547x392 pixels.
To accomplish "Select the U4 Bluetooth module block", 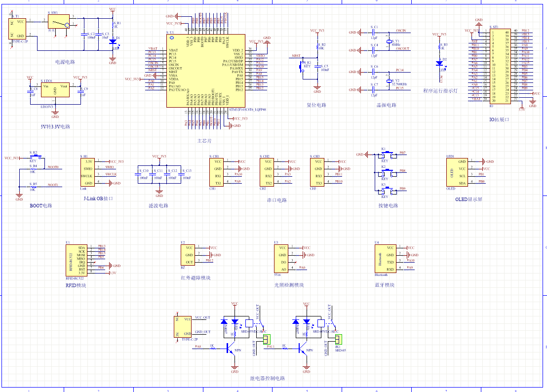I will tap(386, 258).
